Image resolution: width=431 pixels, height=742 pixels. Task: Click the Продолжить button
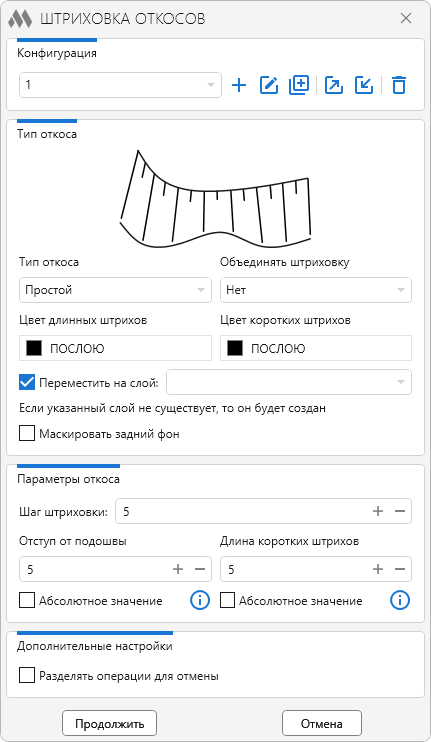[x=109, y=724]
